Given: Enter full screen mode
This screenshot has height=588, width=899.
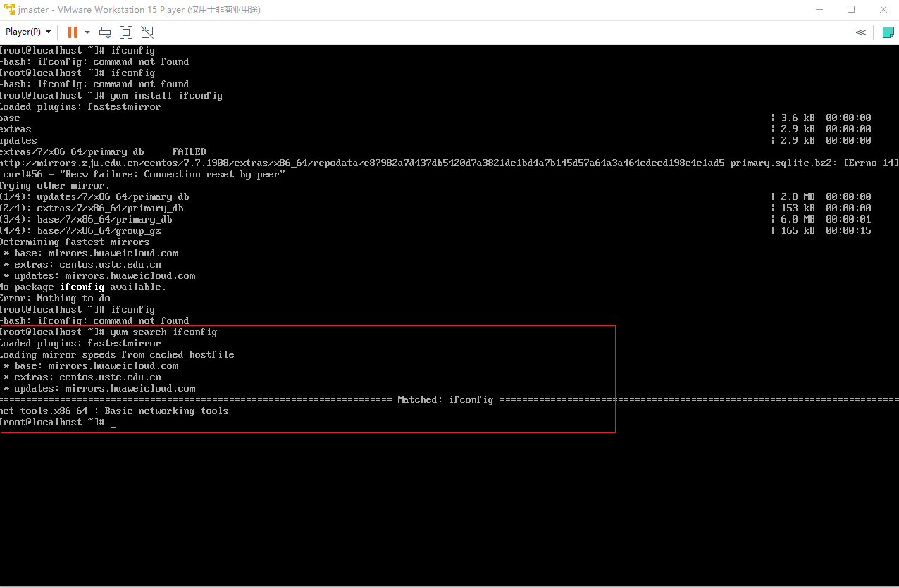Looking at the screenshot, I should [x=125, y=32].
